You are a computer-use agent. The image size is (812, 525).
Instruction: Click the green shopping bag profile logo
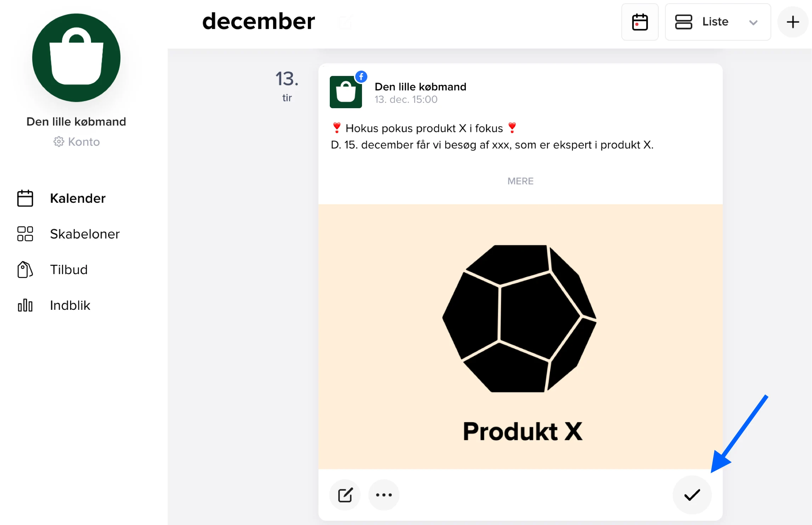point(76,58)
